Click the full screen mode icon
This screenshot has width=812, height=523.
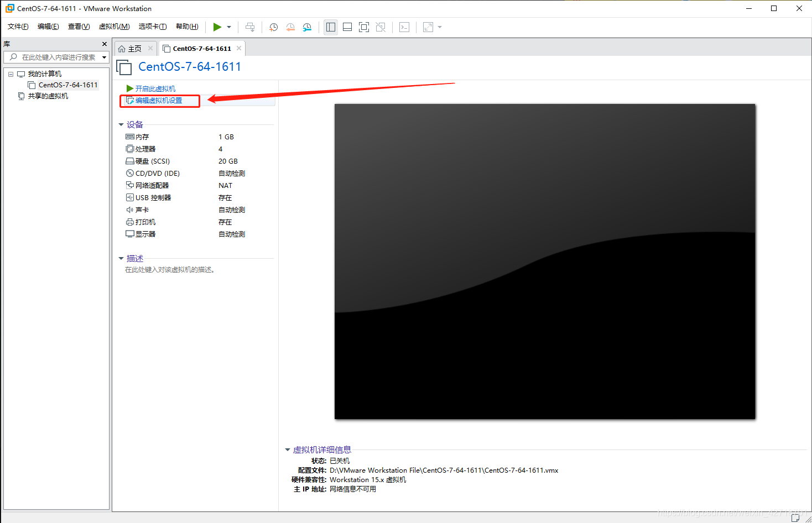pyautogui.click(x=364, y=27)
